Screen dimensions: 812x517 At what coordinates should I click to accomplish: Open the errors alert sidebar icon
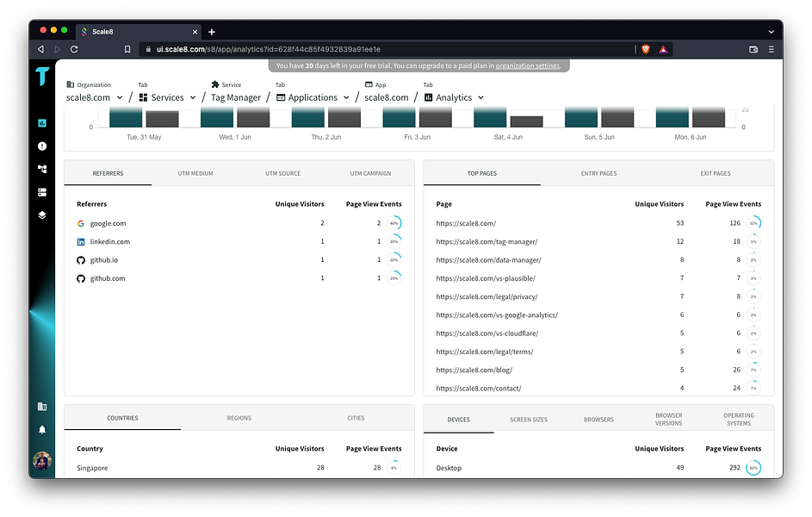[42, 146]
